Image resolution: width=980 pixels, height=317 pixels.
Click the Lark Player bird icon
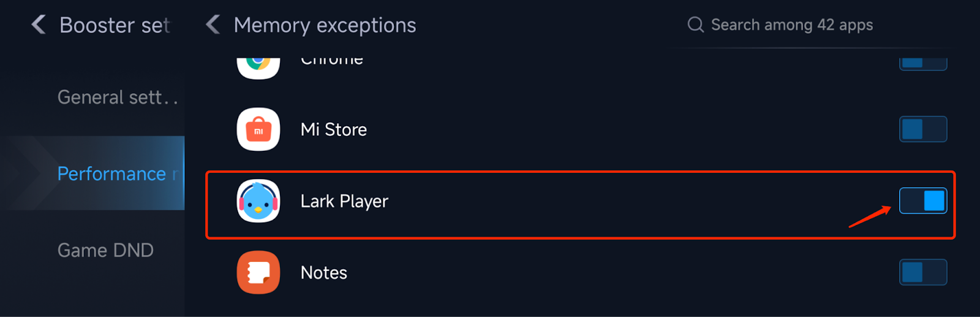[x=258, y=201]
